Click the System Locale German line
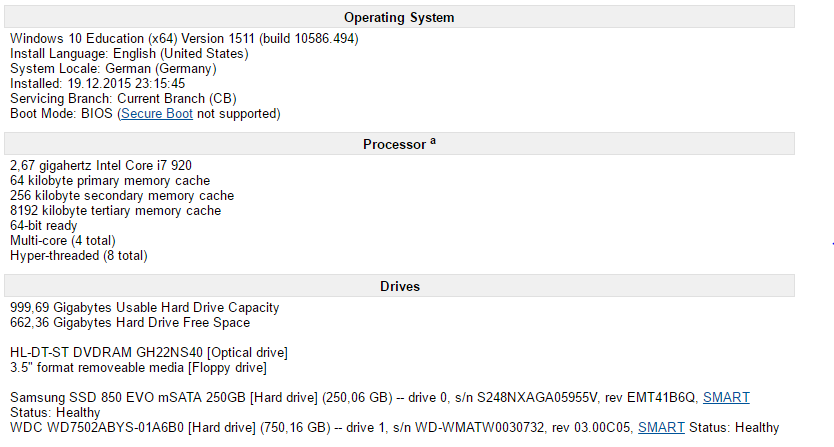The image size is (834, 447). (113, 69)
